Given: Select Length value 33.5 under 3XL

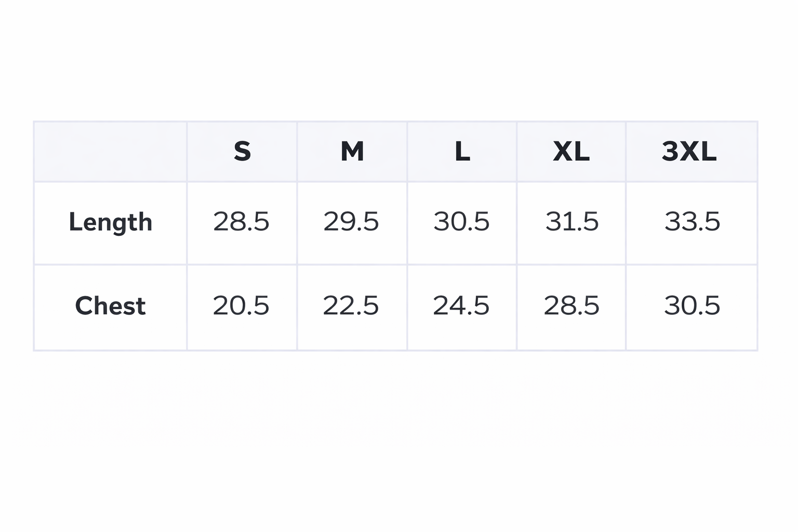Looking at the screenshot, I should point(692,222).
